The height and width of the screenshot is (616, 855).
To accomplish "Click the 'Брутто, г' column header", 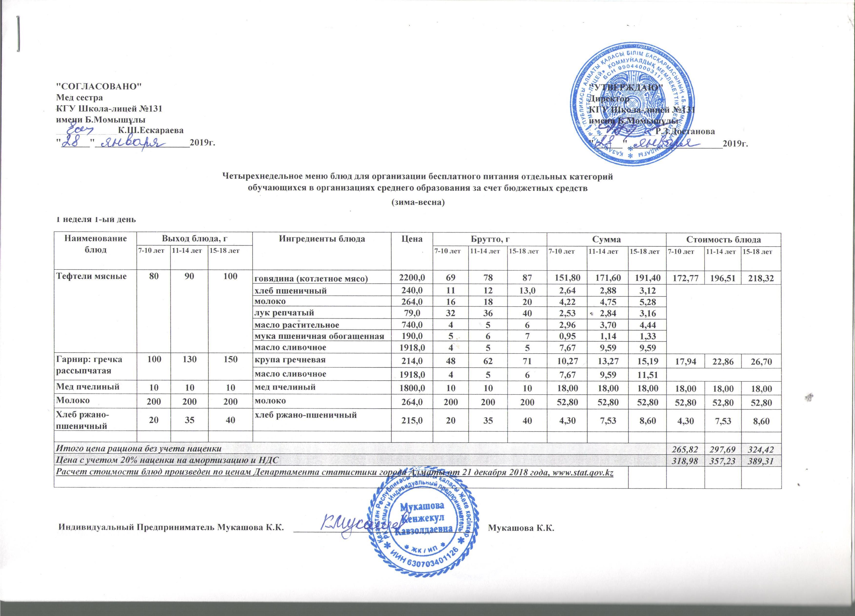I will click(489, 239).
